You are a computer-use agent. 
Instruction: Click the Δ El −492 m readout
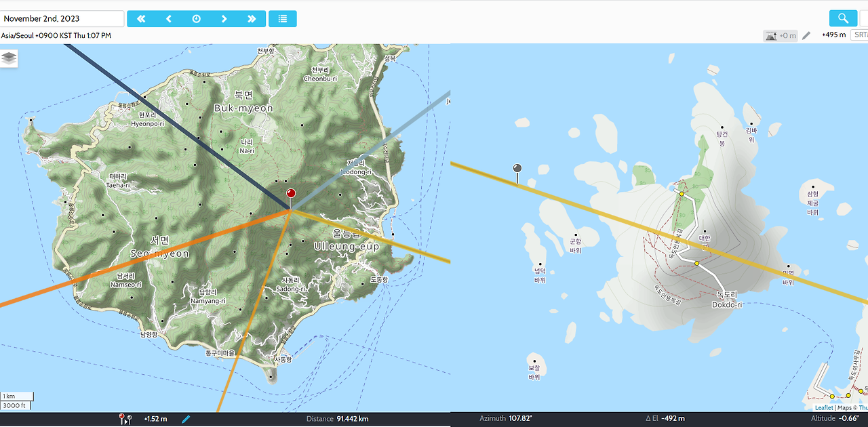click(x=664, y=418)
